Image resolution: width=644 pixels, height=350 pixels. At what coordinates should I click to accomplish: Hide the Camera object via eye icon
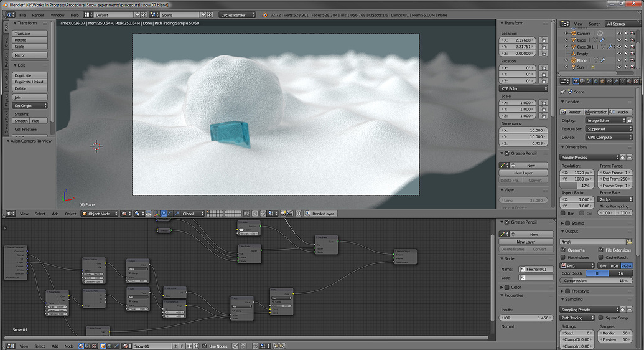[x=619, y=33]
